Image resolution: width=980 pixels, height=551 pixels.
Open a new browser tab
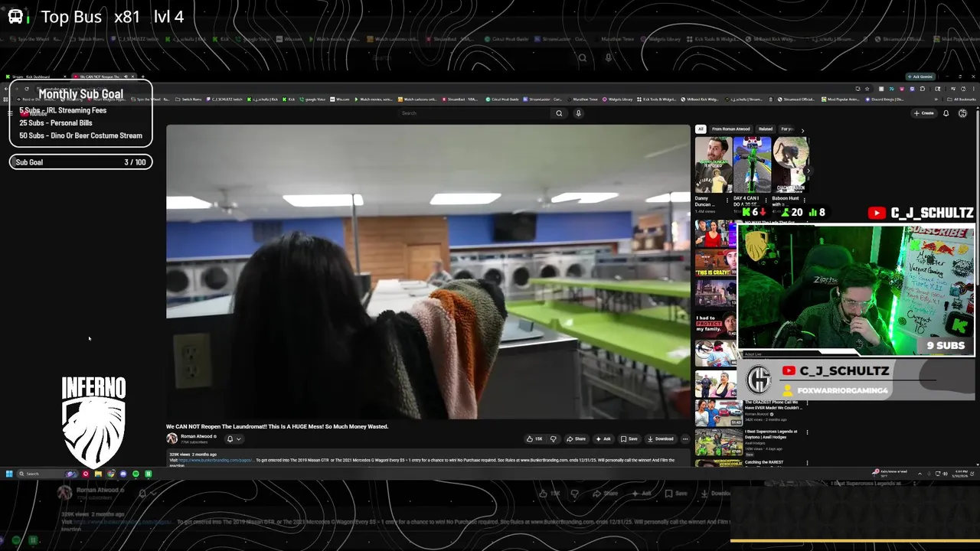(142, 77)
